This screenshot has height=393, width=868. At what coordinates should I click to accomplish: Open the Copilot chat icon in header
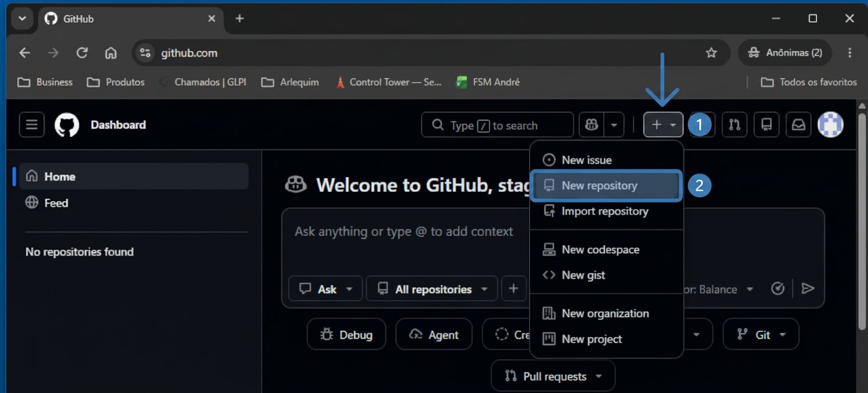click(592, 125)
